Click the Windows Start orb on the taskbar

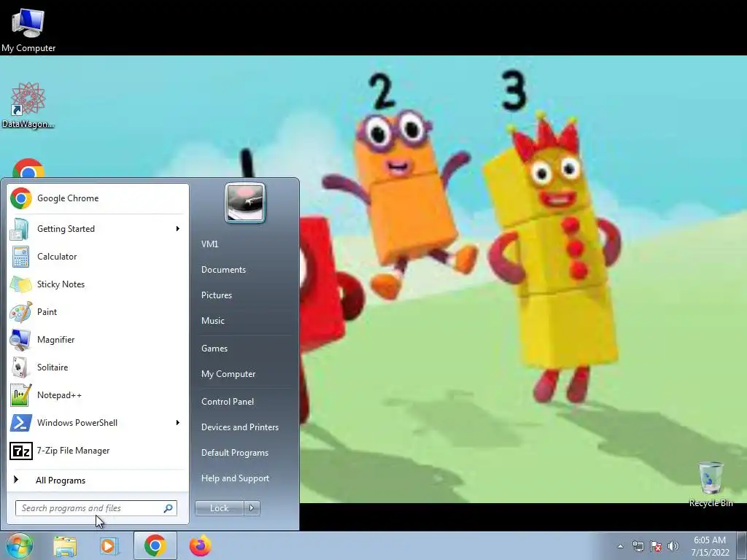pos(19,545)
